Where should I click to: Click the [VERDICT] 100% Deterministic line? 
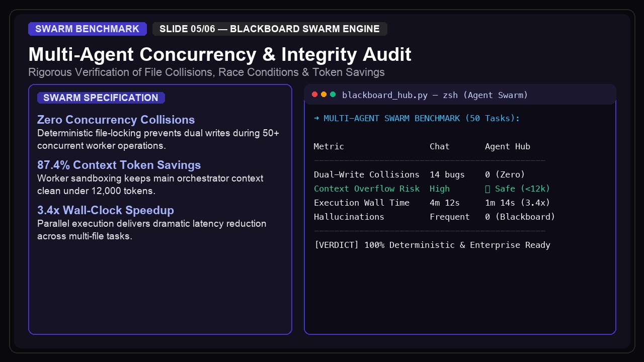(432, 245)
